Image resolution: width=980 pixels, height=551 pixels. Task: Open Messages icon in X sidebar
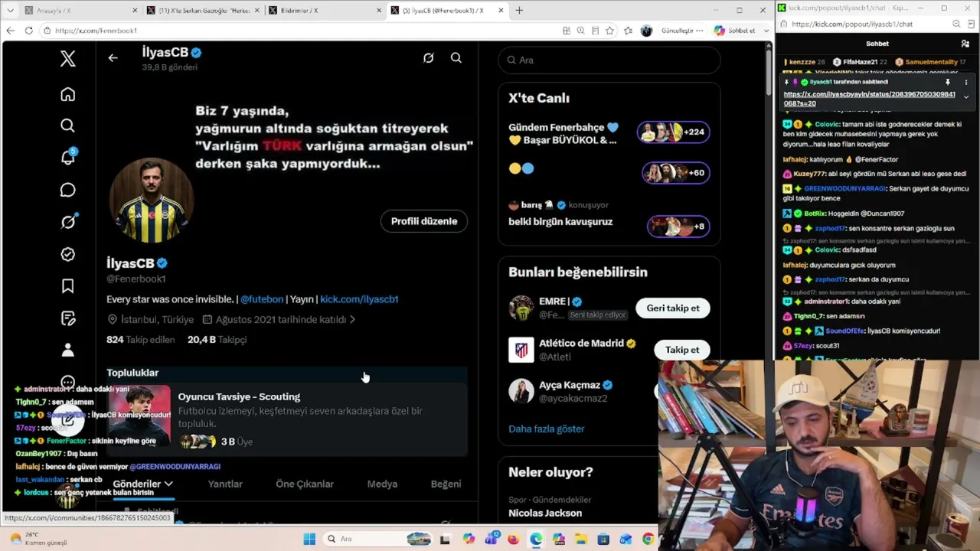click(68, 190)
